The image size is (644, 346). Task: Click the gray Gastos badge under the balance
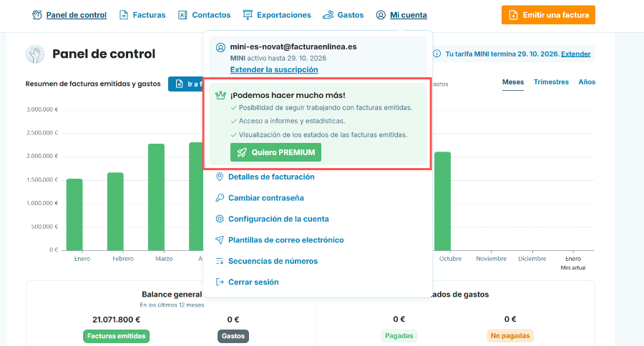(233, 336)
